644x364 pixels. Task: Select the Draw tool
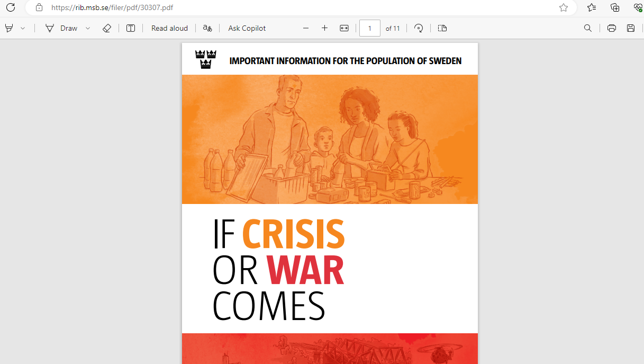pyautogui.click(x=61, y=28)
